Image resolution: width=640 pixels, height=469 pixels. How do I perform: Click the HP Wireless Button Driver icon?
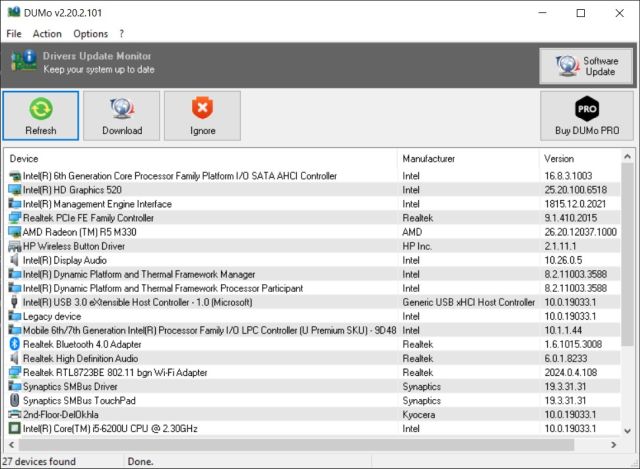15,246
